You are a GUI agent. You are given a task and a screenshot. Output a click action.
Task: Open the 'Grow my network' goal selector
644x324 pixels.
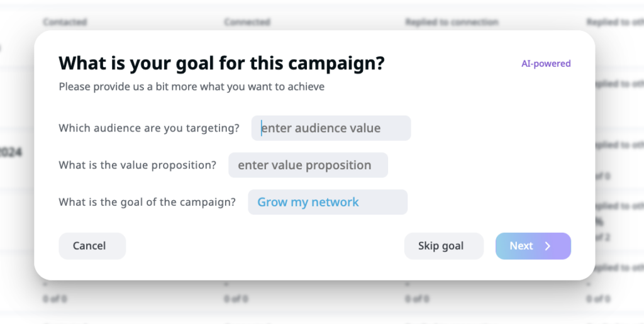pyautogui.click(x=327, y=202)
